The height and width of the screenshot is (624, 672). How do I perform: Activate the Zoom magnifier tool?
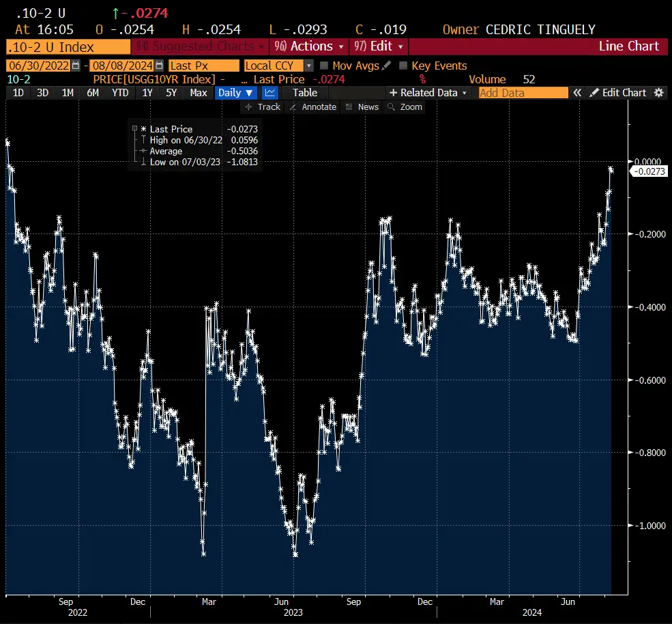pos(405,107)
